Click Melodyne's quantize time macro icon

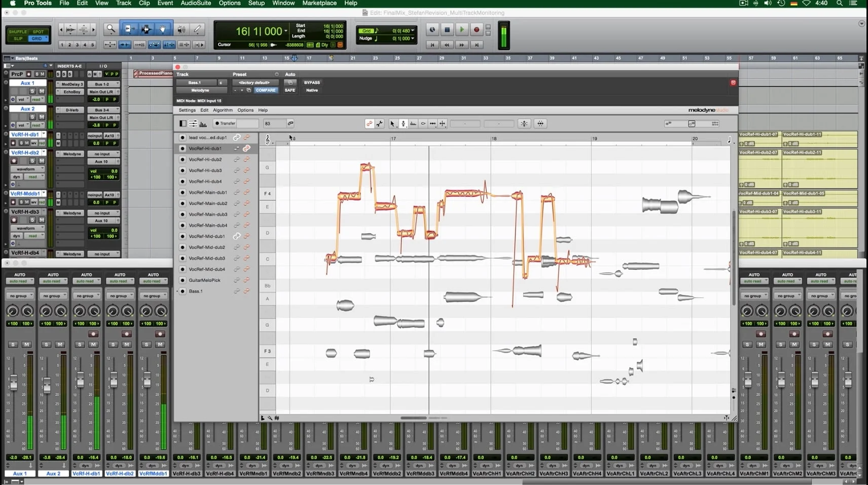point(540,123)
